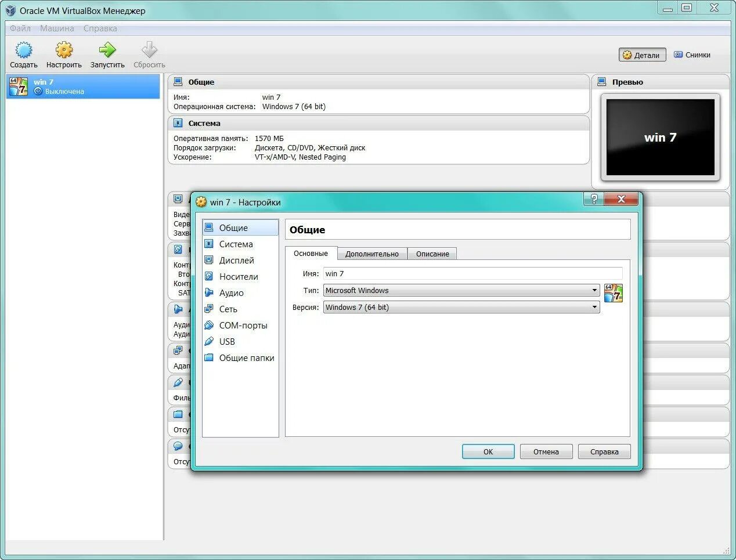Click the partly hidden USB section icon in details
736x560 pixels.
tap(178, 382)
